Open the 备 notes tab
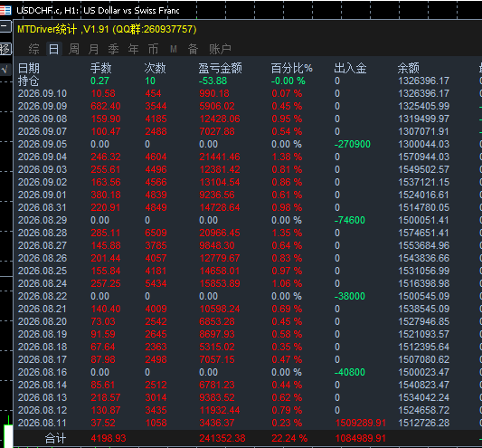The height and width of the screenshot is (448, 482). [x=193, y=49]
